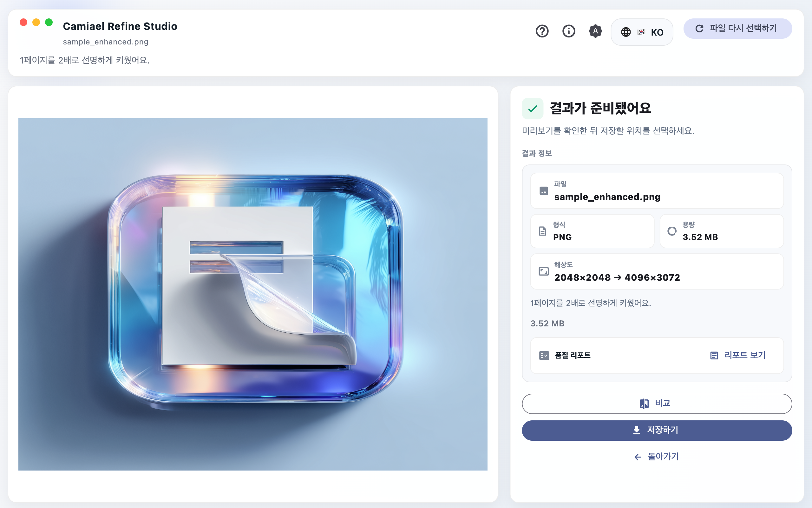The image size is (812, 508).
Task: Open 리포트 보기 link
Action: pyautogui.click(x=738, y=355)
